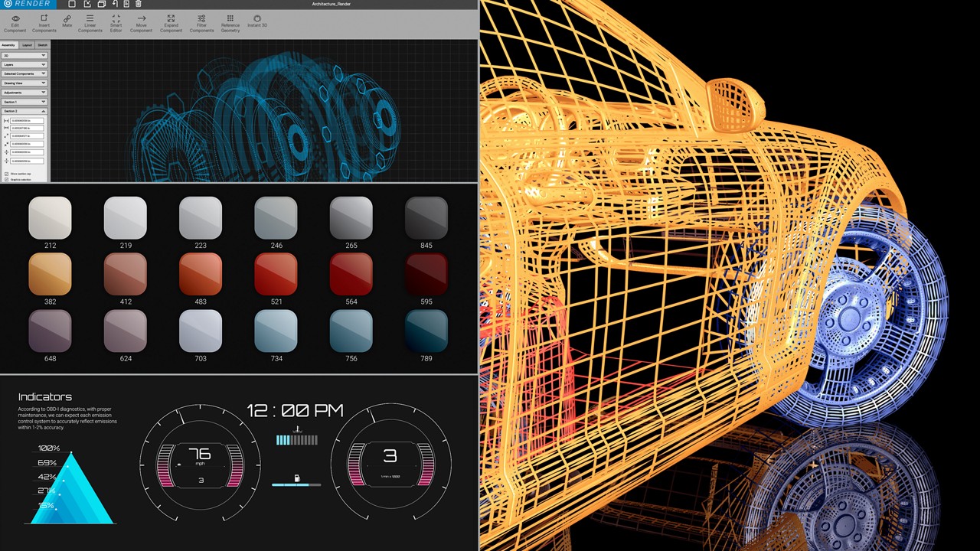The image size is (980, 551).
Task: Activate the Mate chain-link tool
Action: pyautogui.click(x=67, y=18)
